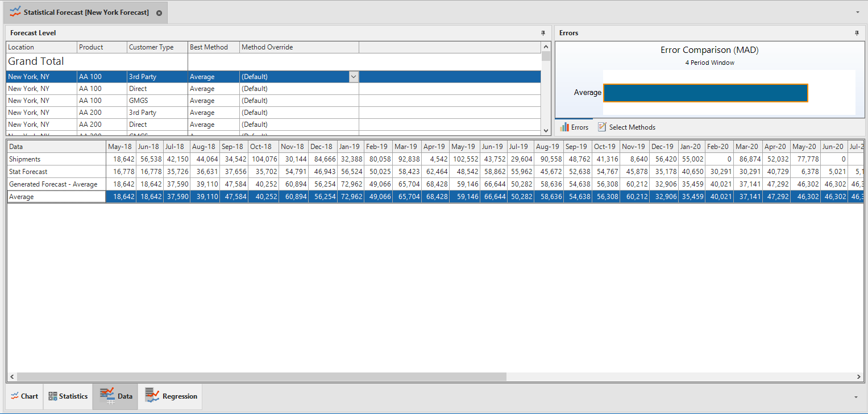
Task: Click the Errors bar chart icon
Action: pyautogui.click(x=564, y=127)
